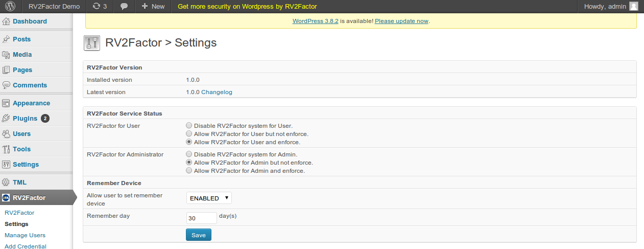
Task: Open the Media menu
Action: 22,55
